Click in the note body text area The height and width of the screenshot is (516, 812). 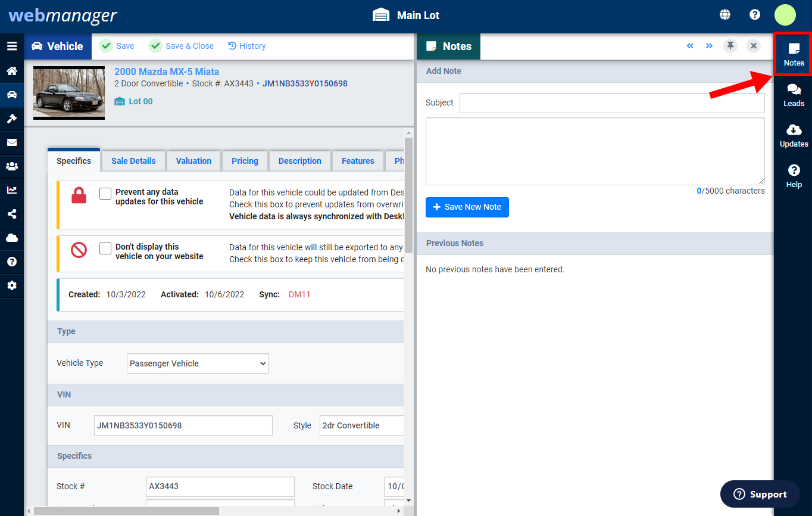[x=595, y=151]
